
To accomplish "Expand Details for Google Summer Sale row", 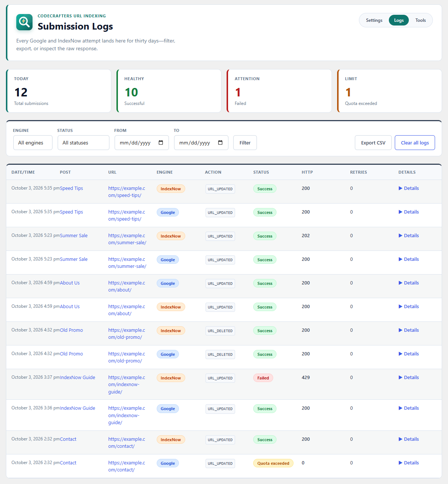I will click(408, 259).
